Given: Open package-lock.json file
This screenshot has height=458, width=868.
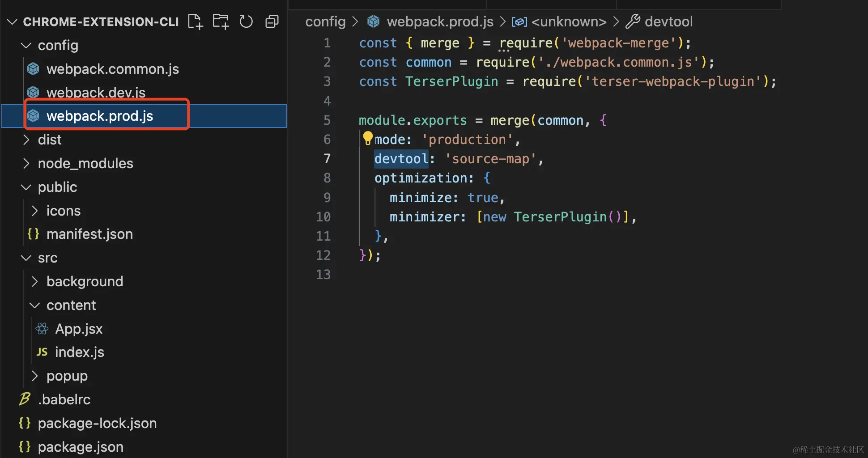Looking at the screenshot, I should tap(97, 423).
